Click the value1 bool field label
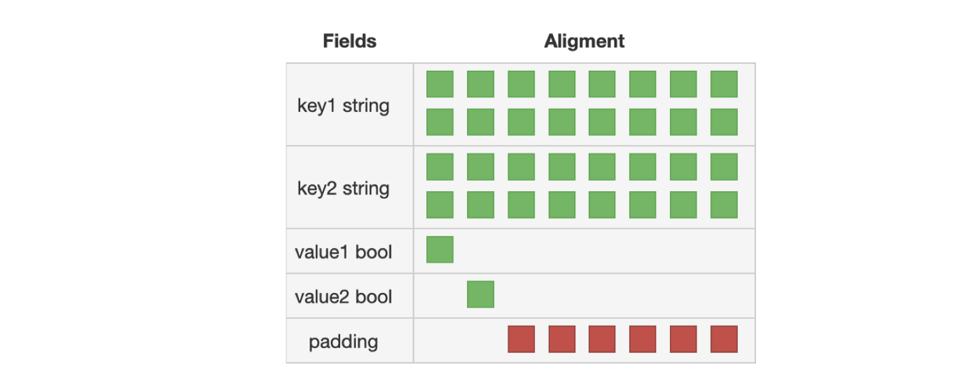Viewport: 980px width, 386px height. tap(344, 252)
